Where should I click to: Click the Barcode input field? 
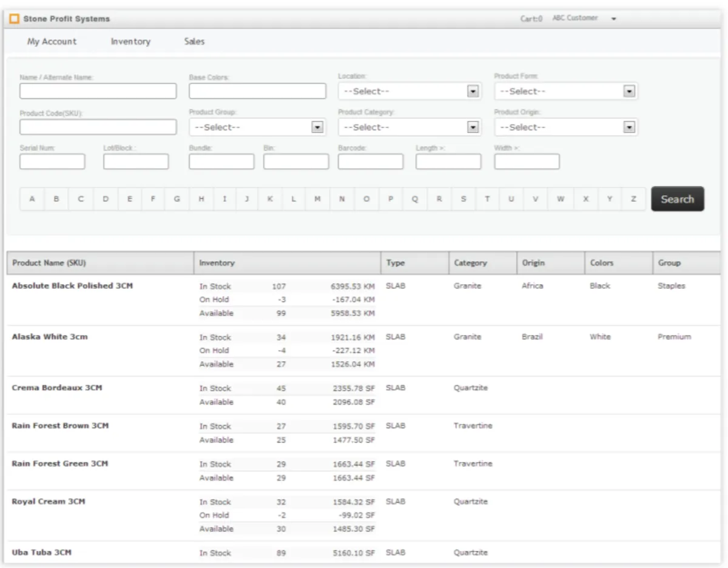click(370, 161)
